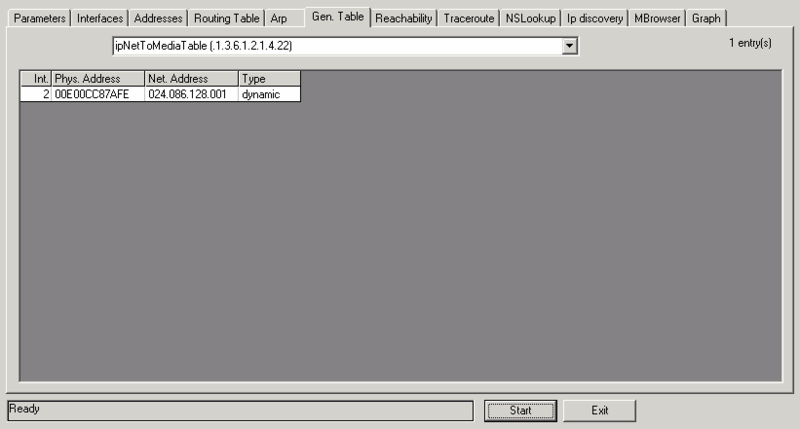
Task: Click the Phys. Address column header
Action: point(98,79)
